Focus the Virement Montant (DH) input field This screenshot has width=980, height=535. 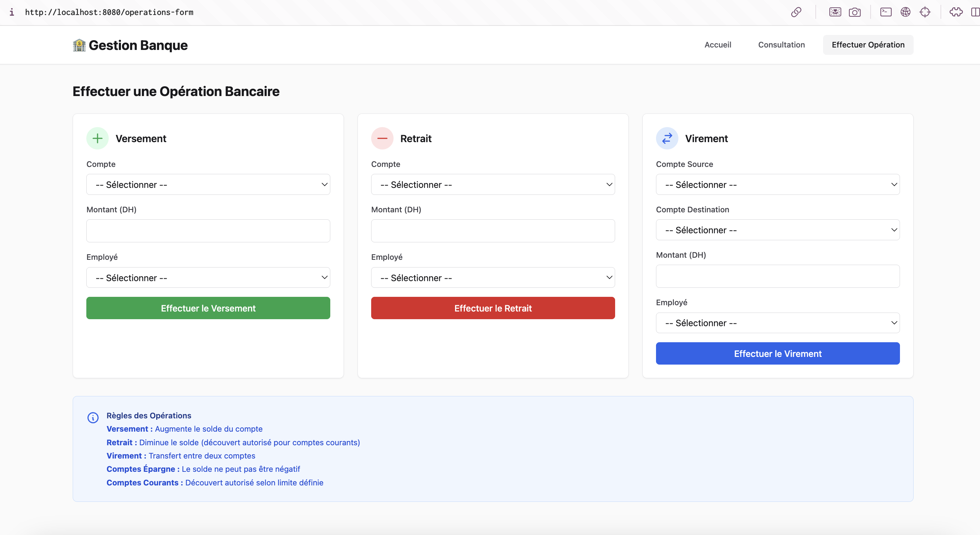777,277
